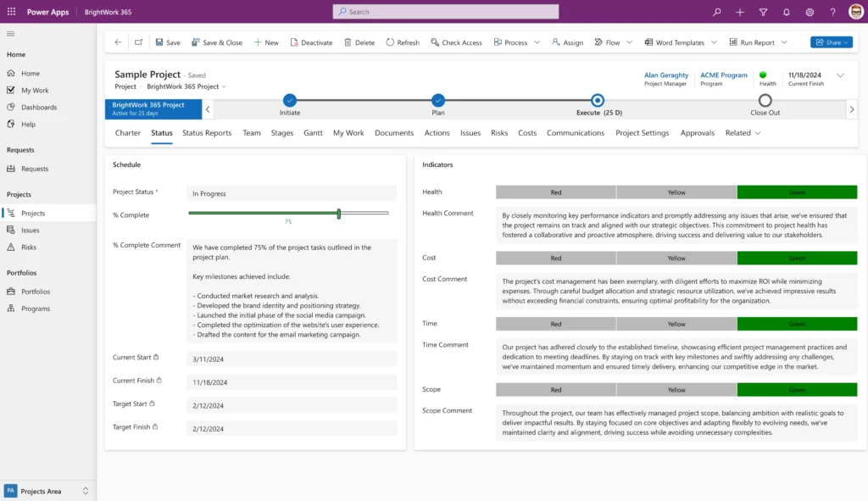868x501 pixels.
Task: Expand the header details chevron
Action: tap(840, 75)
